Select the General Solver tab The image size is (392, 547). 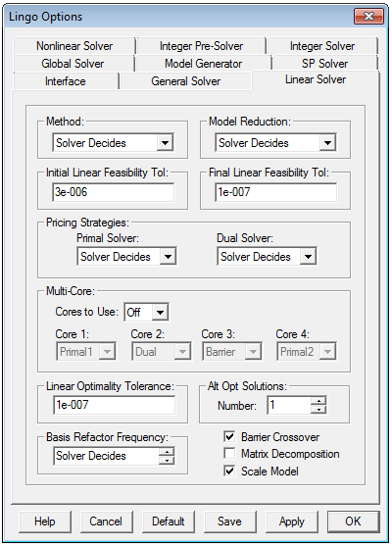[185, 81]
